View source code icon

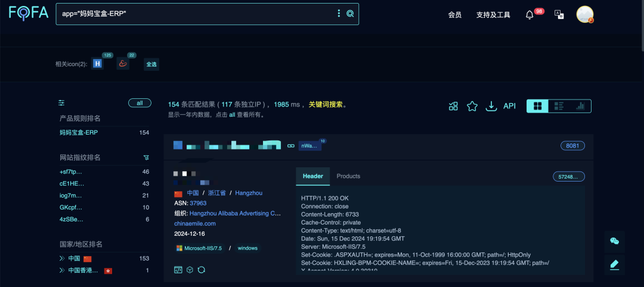click(x=178, y=270)
